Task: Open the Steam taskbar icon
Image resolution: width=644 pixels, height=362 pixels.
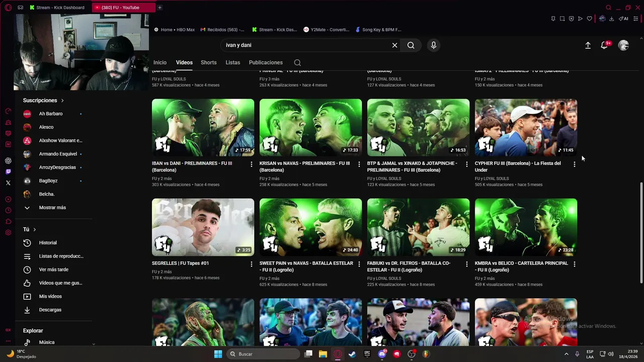Action: (352, 354)
